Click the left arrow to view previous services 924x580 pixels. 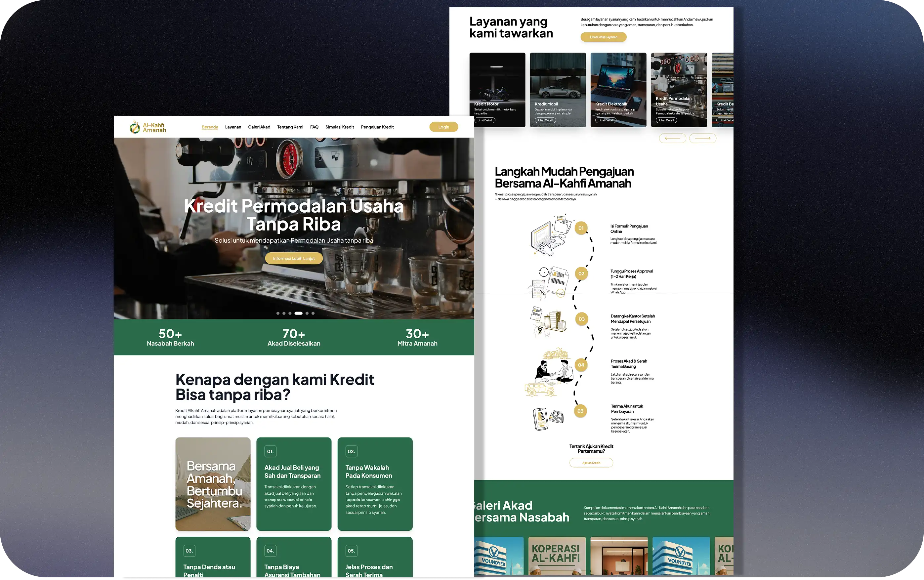coord(672,138)
